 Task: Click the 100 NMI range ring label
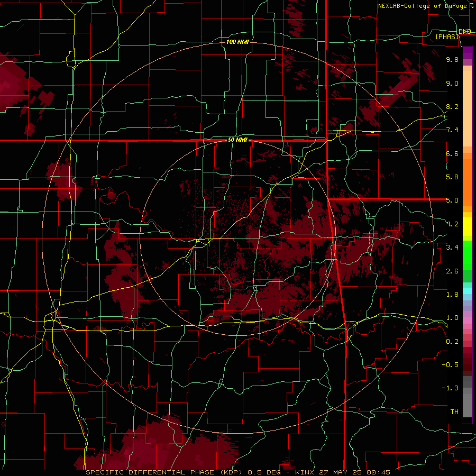[x=237, y=42]
